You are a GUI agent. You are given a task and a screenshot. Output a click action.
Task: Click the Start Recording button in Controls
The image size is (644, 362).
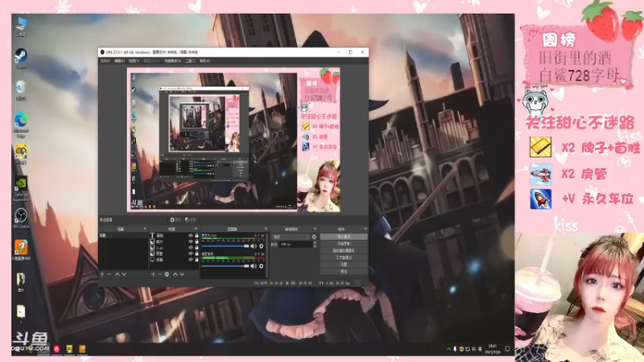pyautogui.click(x=344, y=244)
